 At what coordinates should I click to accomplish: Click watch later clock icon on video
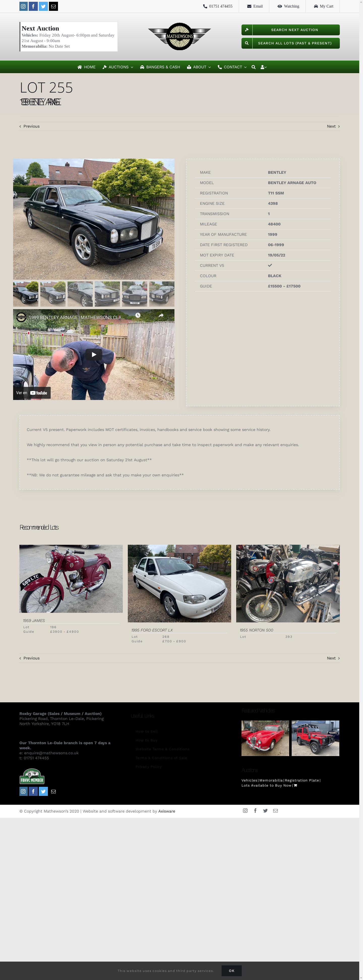[x=138, y=315]
